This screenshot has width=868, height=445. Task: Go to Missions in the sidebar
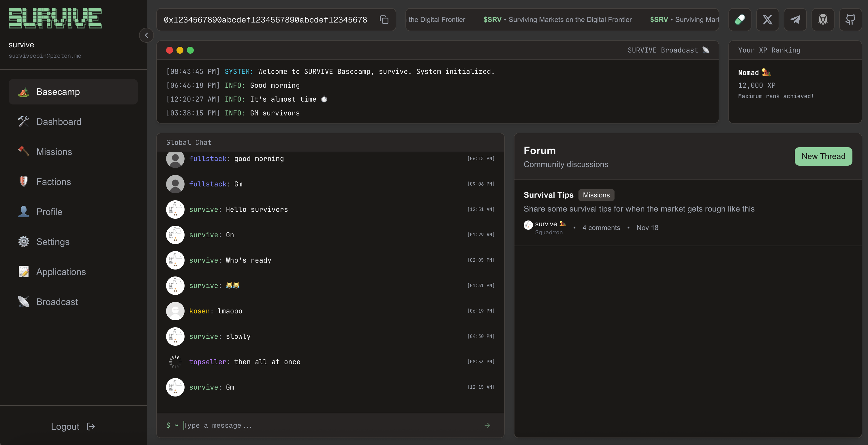point(73,152)
